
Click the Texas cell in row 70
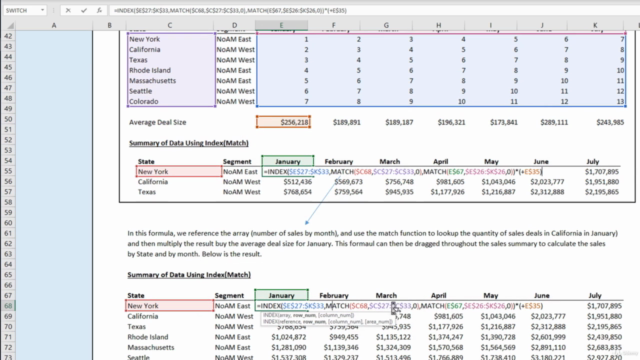point(136,327)
